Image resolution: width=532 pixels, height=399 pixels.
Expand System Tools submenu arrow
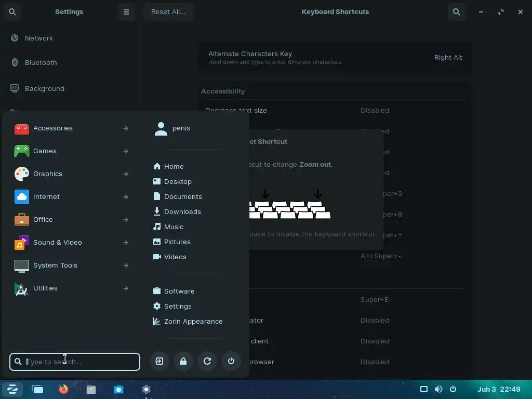(x=126, y=265)
